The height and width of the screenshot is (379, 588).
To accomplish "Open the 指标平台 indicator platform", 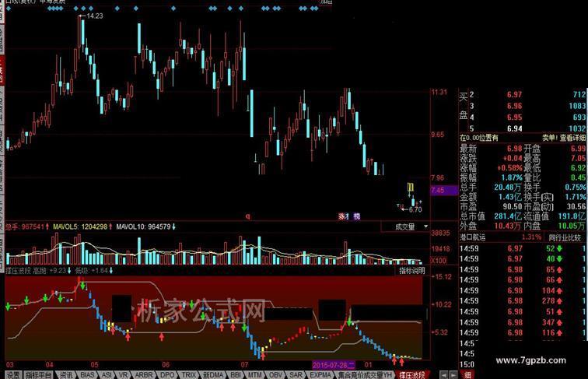I will pyautogui.click(x=38, y=375).
